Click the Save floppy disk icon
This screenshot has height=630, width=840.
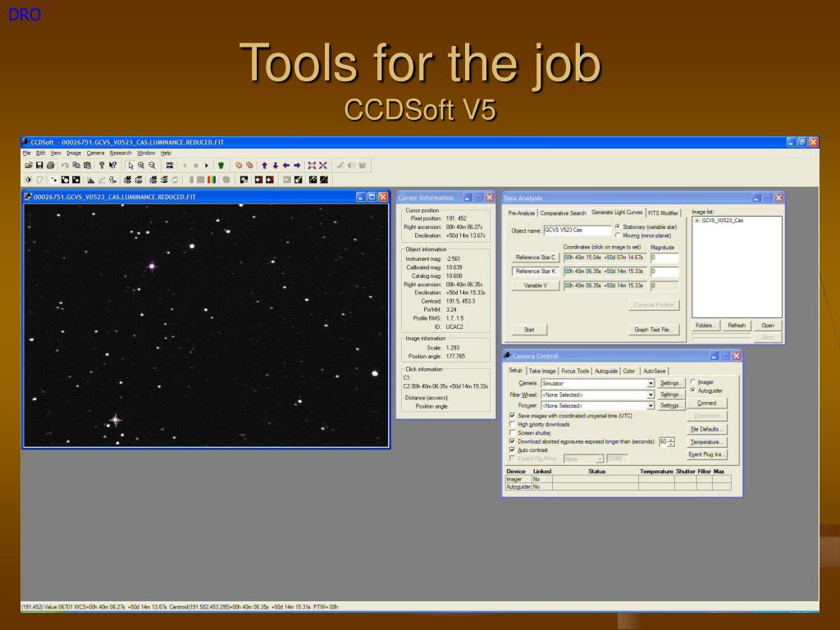[39, 166]
